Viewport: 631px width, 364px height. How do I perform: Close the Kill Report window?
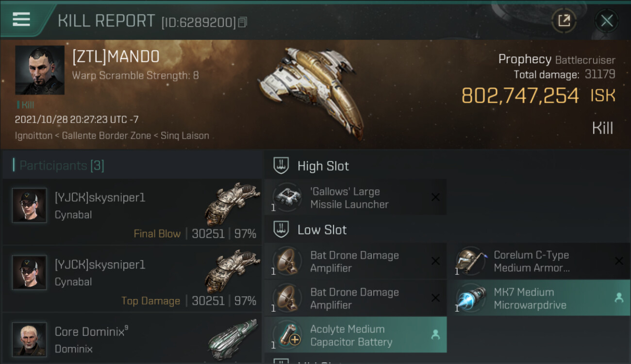coord(607,21)
